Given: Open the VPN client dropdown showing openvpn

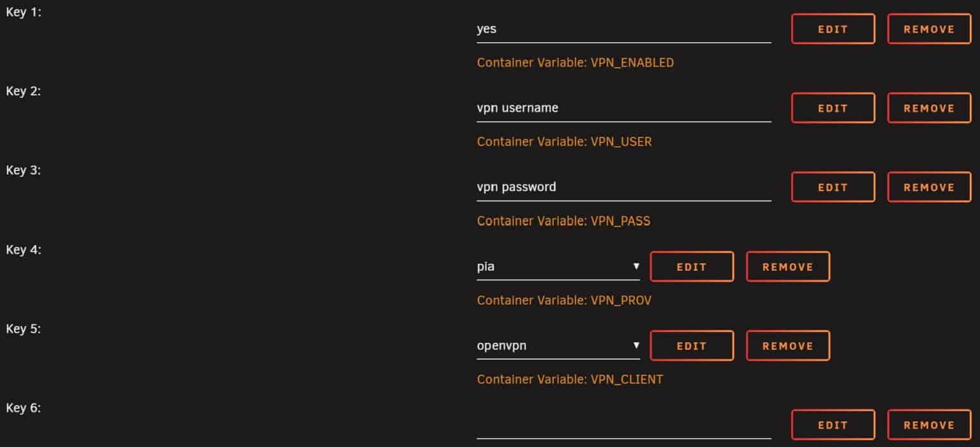Looking at the screenshot, I should click(x=558, y=345).
